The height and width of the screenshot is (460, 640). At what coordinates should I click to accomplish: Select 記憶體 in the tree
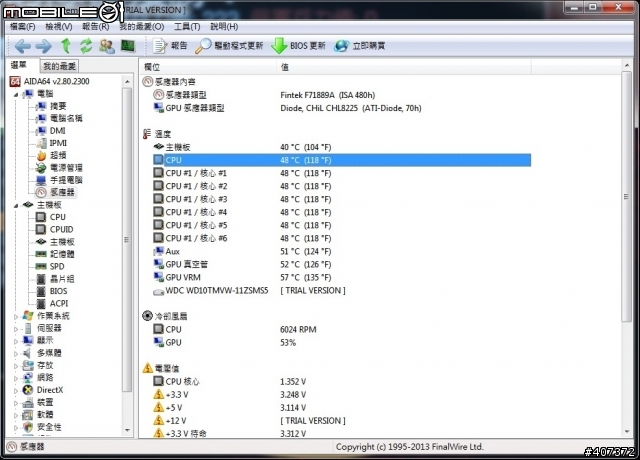pos(55,254)
